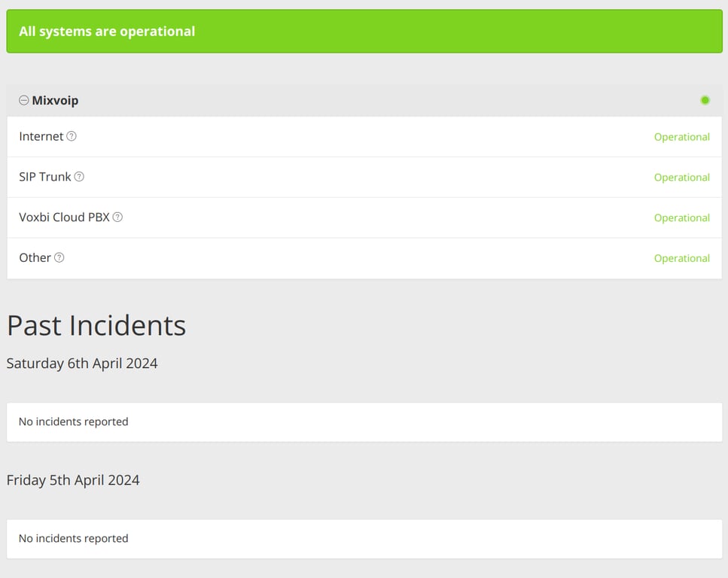Click the question mark next to Voxbi Cloud PBX
Screen dimensions: 728x578
point(117,217)
